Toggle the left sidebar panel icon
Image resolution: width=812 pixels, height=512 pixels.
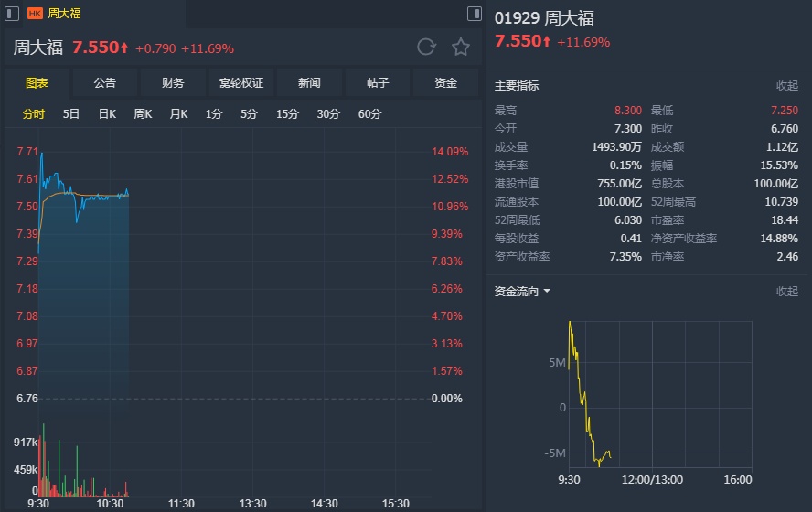click(12, 14)
